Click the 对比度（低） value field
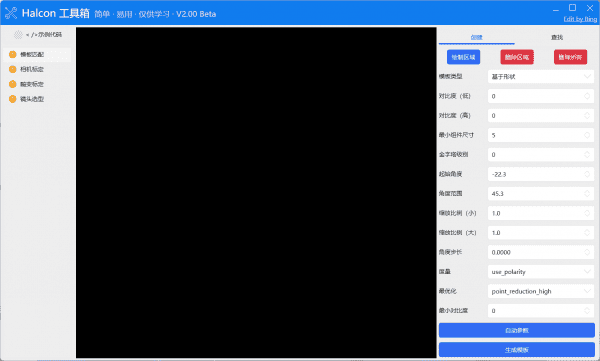Viewport: 600px width, 361px height. coord(541,96)
